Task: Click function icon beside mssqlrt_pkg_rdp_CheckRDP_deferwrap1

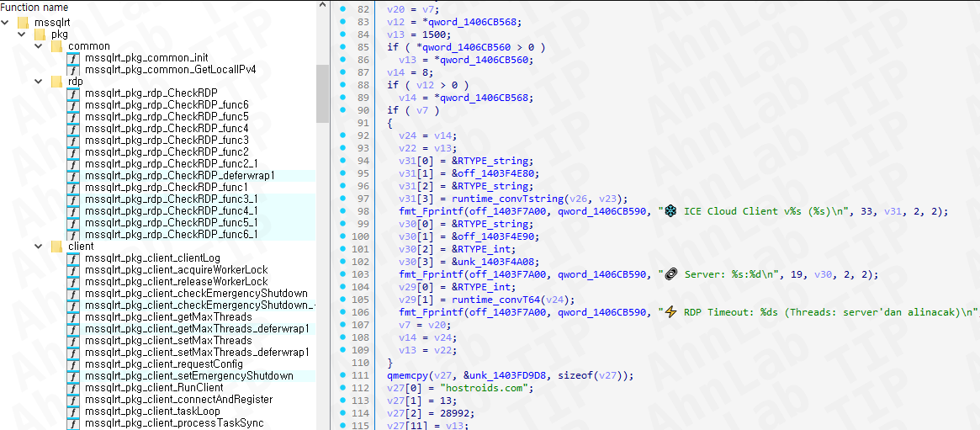Action: click(x=73, y=175)
